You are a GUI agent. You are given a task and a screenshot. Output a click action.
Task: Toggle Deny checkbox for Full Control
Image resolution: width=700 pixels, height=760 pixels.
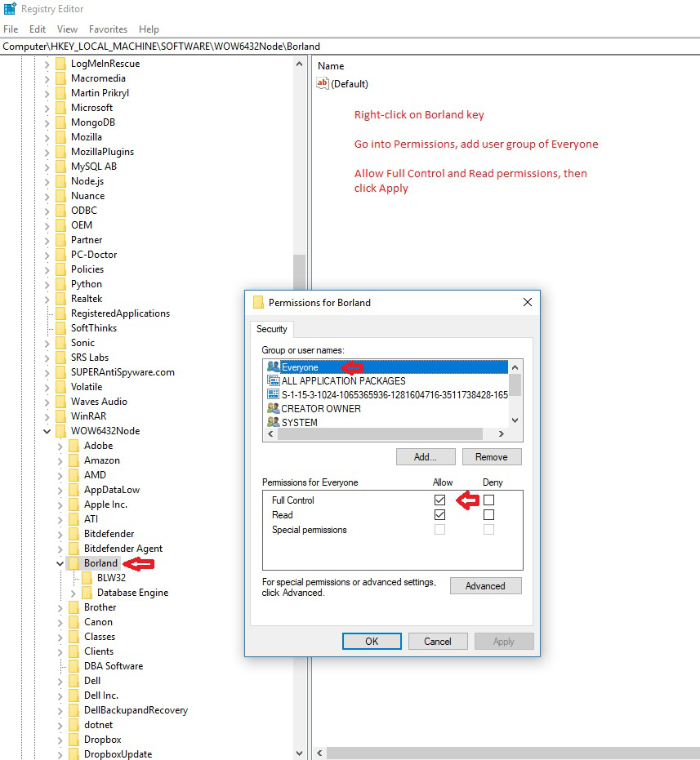tap(488, 500)
